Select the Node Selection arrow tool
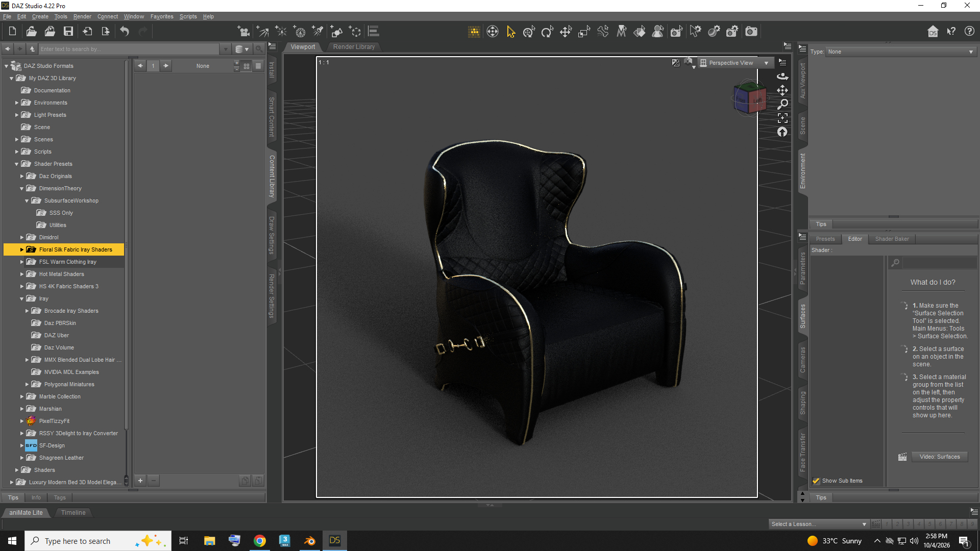Viewport: 980px width, 551px height. point(510,32)
